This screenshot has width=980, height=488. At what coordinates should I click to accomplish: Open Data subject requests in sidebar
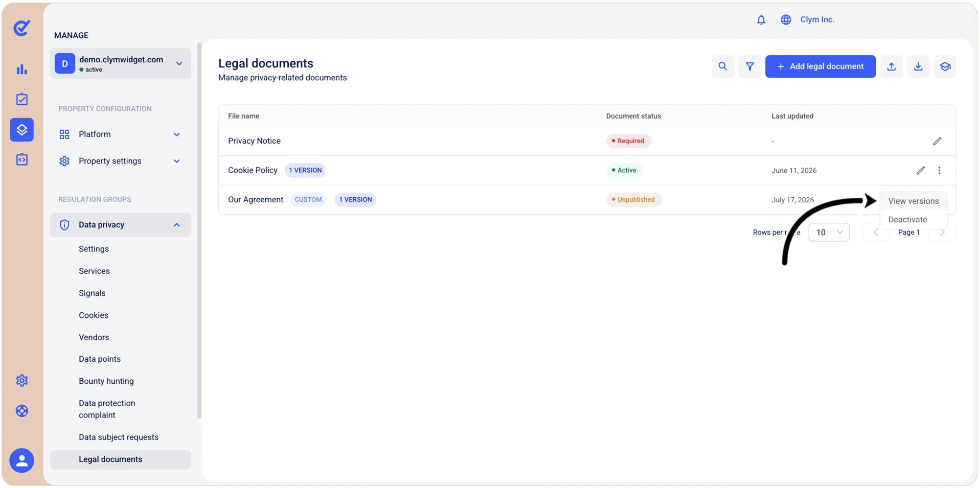pos(119,437)
